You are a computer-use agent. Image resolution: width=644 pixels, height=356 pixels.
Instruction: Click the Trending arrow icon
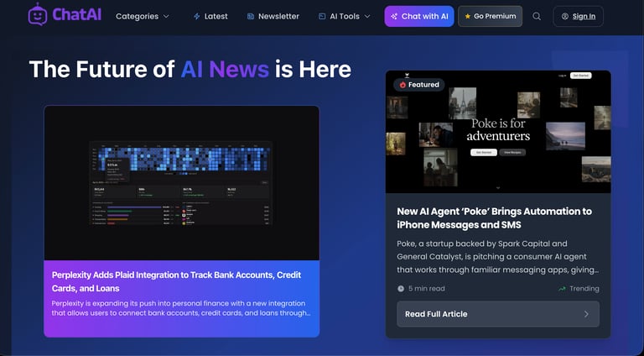(x=562, y=289)
